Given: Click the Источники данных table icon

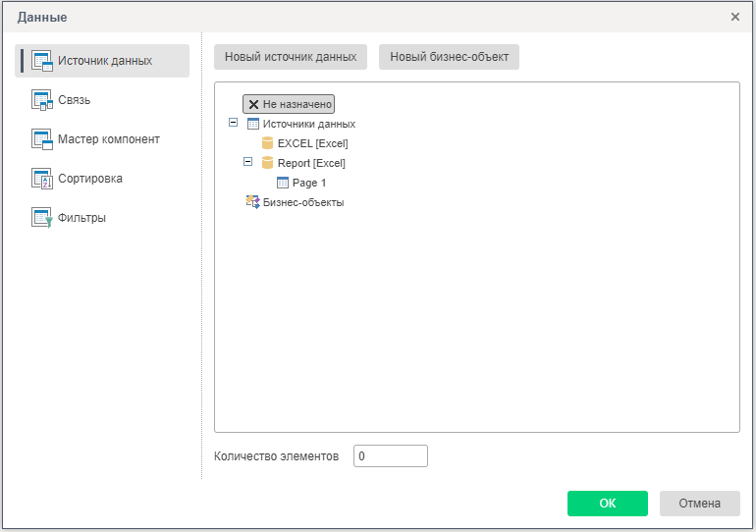Looking at the screenshot, I should pos(252,124).
